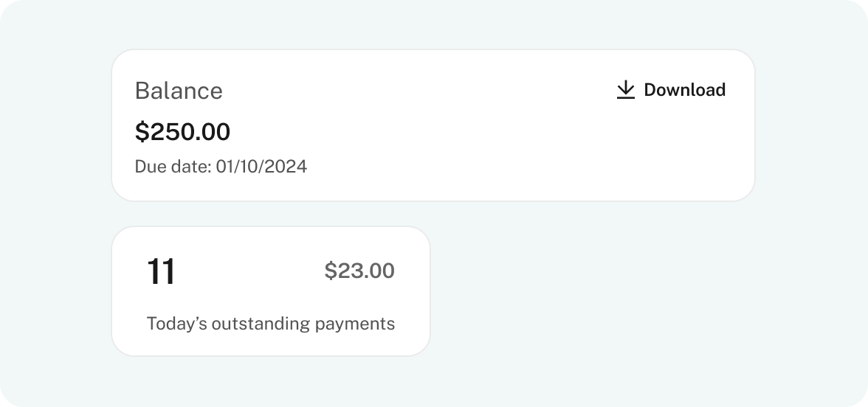Click the word "Balance" in the top card
The image size is (868, 407).
179,91
